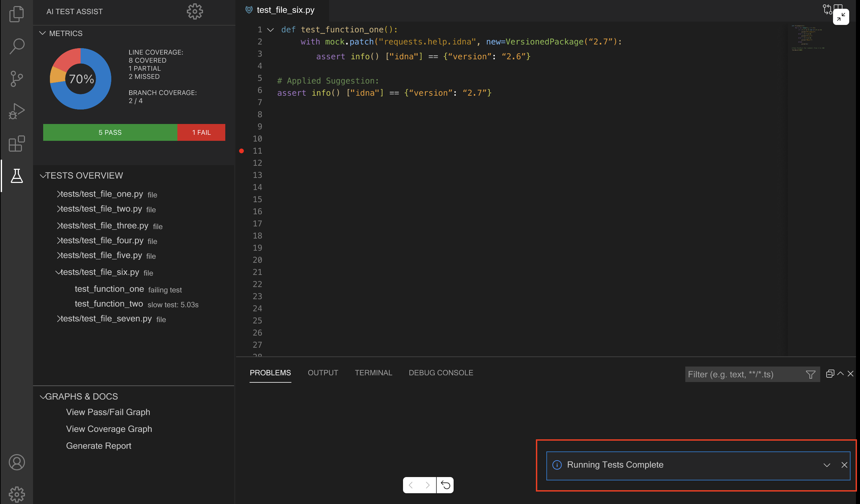This screenshot has height=504, width=860.
Task: Open the Accounts icon
Action: (17, 463)
